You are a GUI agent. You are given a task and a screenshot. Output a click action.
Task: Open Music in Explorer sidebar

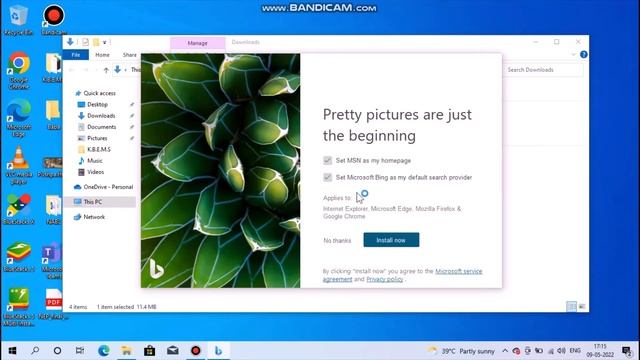pyautogui.click(x=94, y=161)
